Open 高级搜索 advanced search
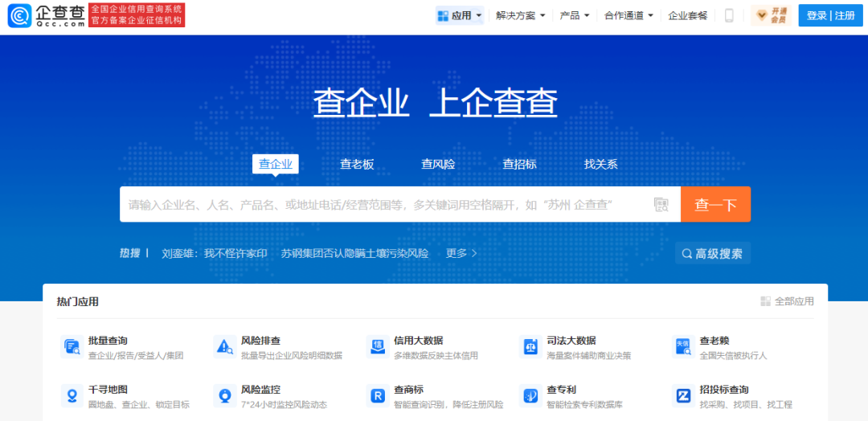868x421 pixels. [x=713, y=253]
